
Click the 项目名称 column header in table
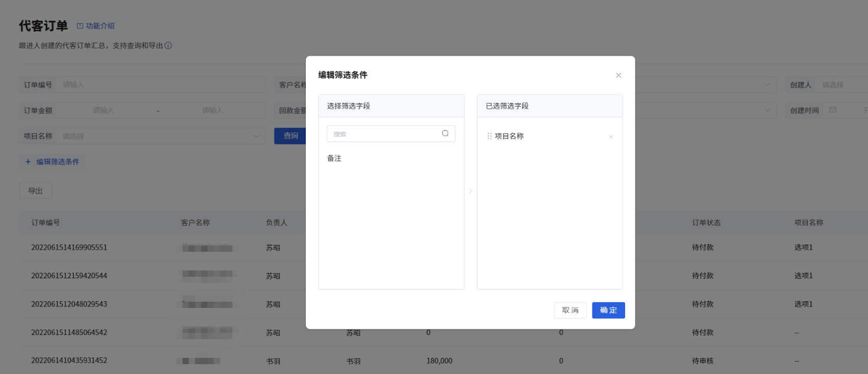[809, 223]
